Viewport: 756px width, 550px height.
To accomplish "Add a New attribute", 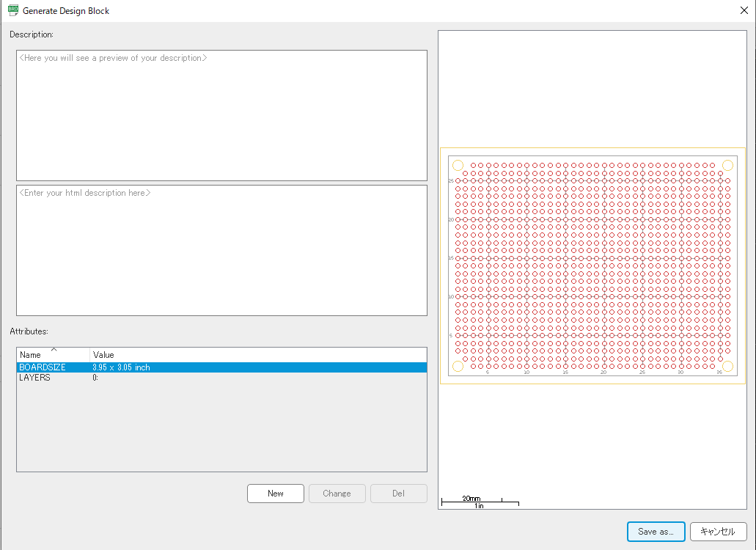I will [x=275, y=493].
